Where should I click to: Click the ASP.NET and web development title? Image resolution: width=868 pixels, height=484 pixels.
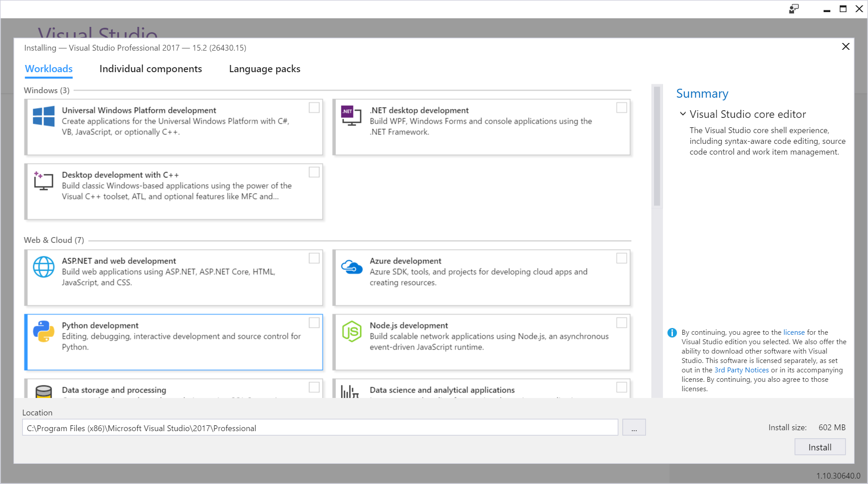(119, 261)
